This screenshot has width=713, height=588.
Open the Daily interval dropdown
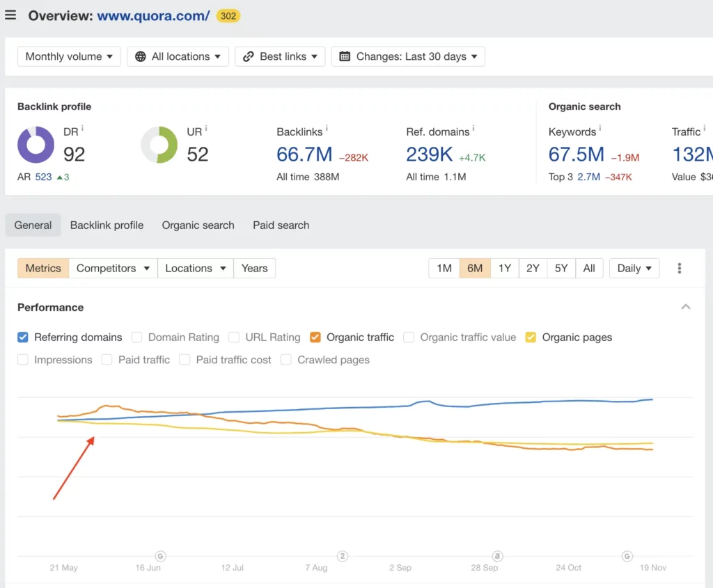pyautogui.click(x=634, y=269)
